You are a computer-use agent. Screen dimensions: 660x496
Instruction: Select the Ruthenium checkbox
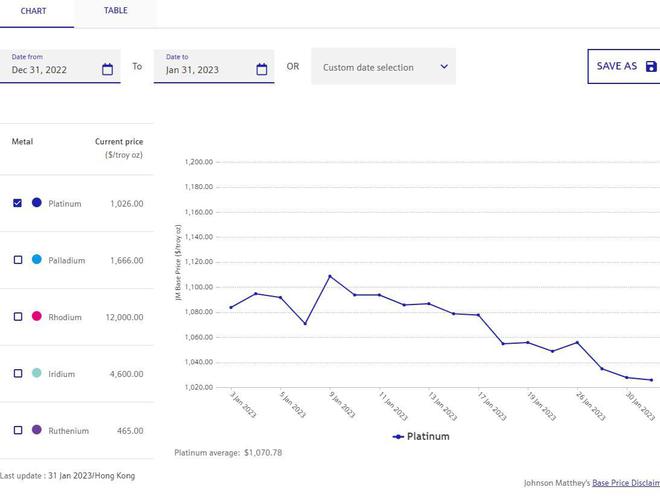18,431
